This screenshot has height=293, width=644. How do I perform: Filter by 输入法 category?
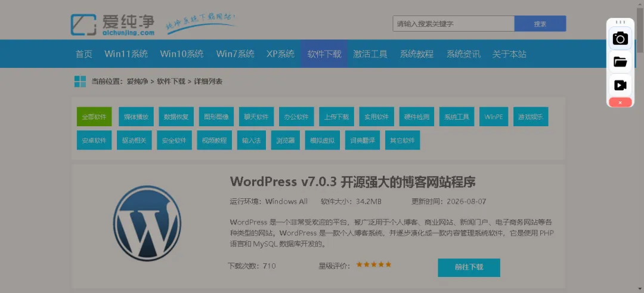[252, 140]
